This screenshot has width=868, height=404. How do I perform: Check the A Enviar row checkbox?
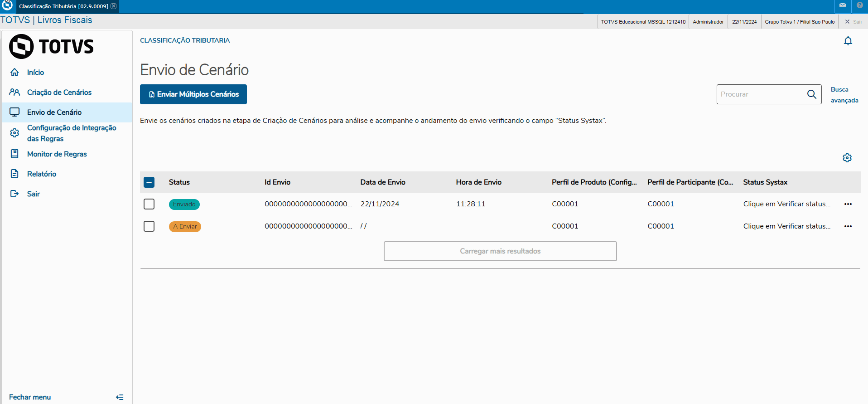coord(149,226)
